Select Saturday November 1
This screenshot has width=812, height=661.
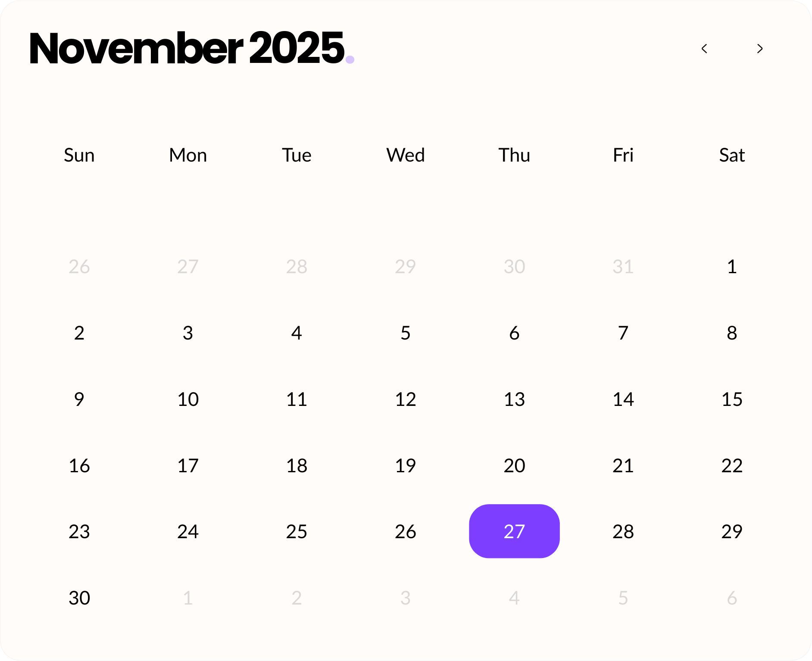(x=732, y=267)
